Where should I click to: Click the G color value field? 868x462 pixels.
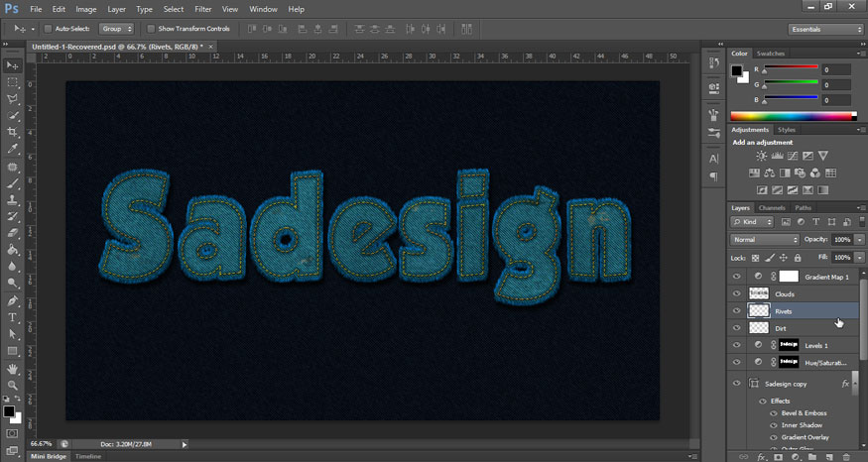point(836,84)
